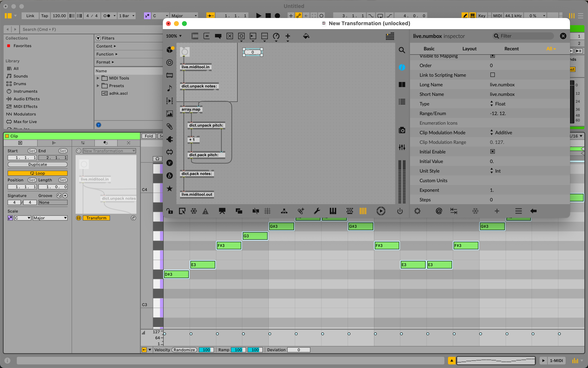This screenshot has height=368, width=588.
Task: Click the Duplicate clip button
Action: 37,164
